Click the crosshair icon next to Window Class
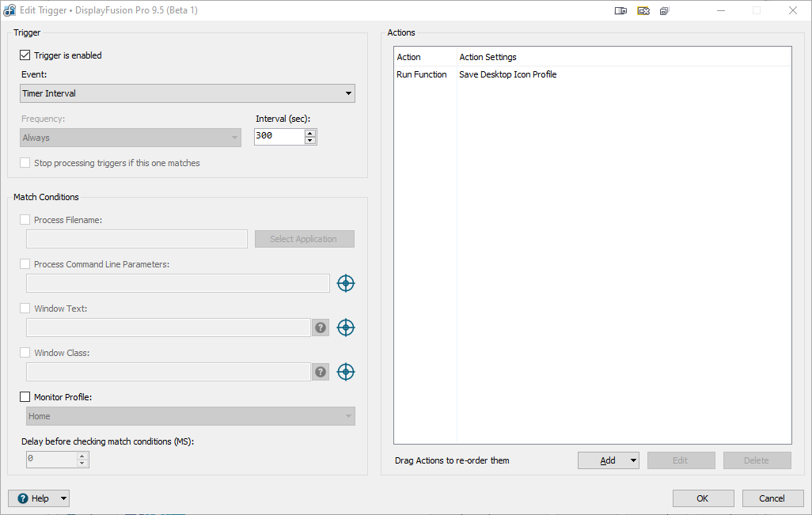 pyautogui.click(x=346, y=372)
